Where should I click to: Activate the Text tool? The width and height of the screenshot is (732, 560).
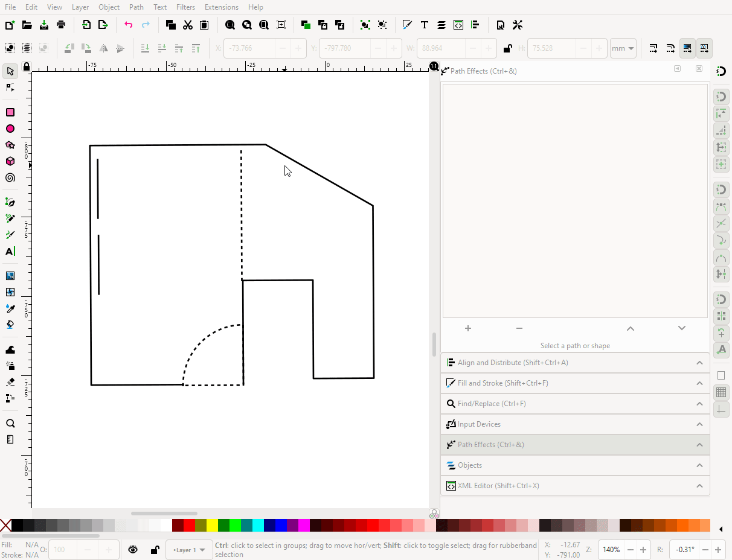click(10, 251)
